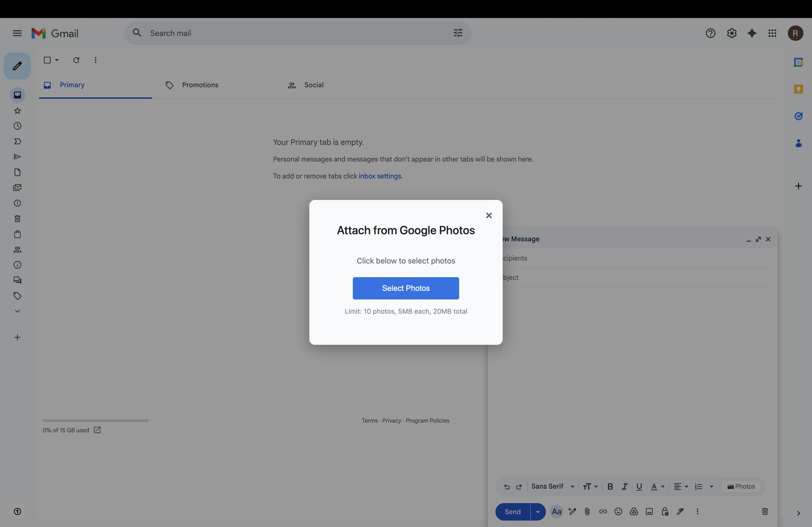Toggle confidential mode in compose toolbar
Screen dimensions: 812x527
pos(665,512)
